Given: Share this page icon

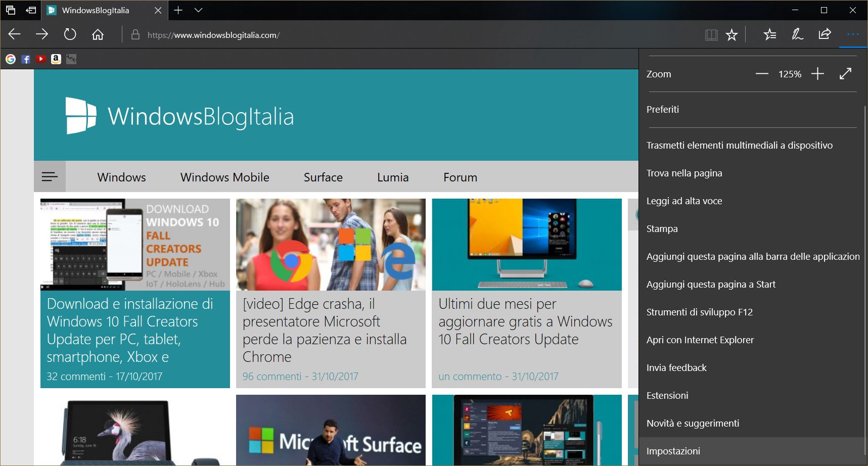Looking at the screenshot, I should pos(825,34).
